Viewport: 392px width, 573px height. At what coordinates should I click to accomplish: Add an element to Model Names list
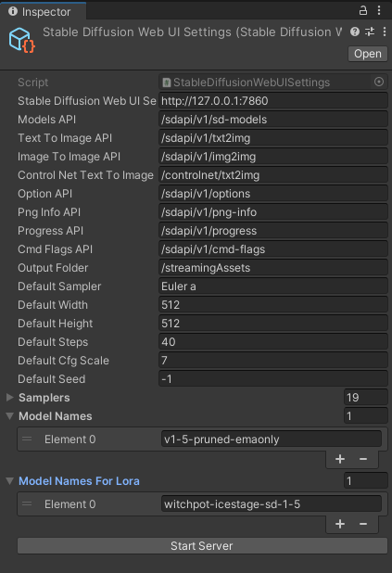[340, 459]
